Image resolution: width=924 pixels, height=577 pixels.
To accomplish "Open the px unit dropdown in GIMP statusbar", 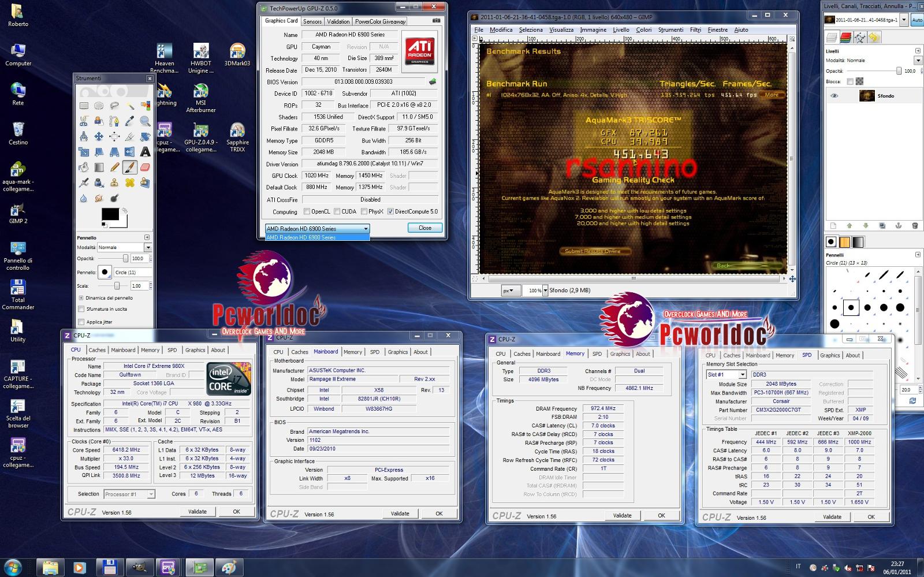I will tap(511, 291).
